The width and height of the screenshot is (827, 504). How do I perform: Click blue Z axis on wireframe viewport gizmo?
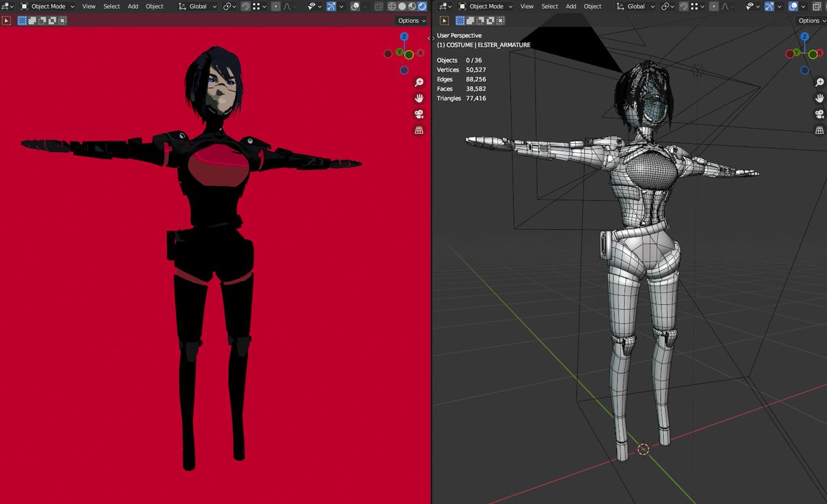tap(806, 36)
